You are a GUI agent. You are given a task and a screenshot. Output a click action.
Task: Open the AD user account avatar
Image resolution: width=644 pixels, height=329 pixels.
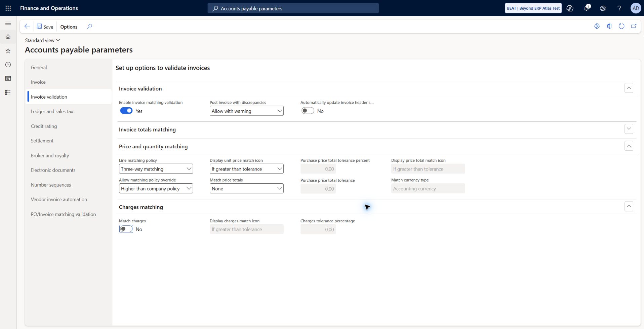tap(636, 8)
